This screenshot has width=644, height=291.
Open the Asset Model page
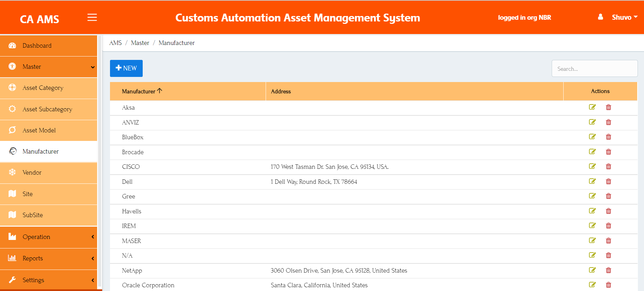[49, 130]
